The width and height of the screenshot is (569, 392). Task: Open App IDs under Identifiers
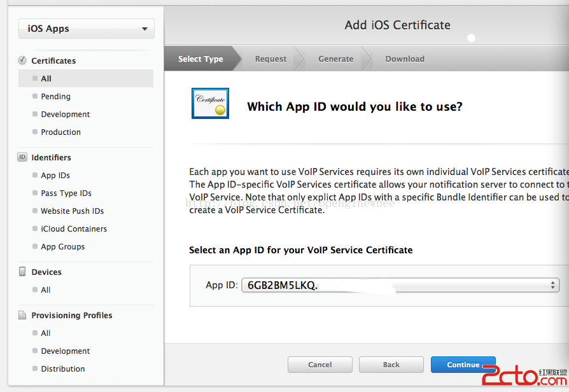coord(55,175)
